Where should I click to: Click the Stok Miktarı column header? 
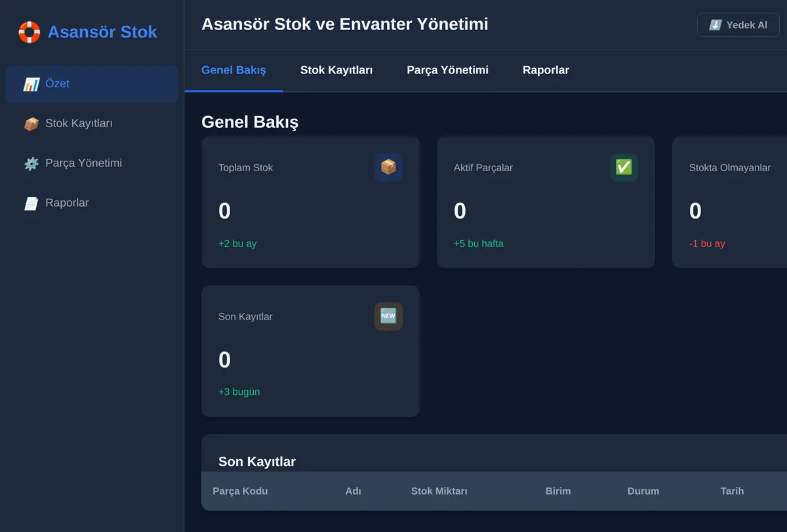coord(439,491)
